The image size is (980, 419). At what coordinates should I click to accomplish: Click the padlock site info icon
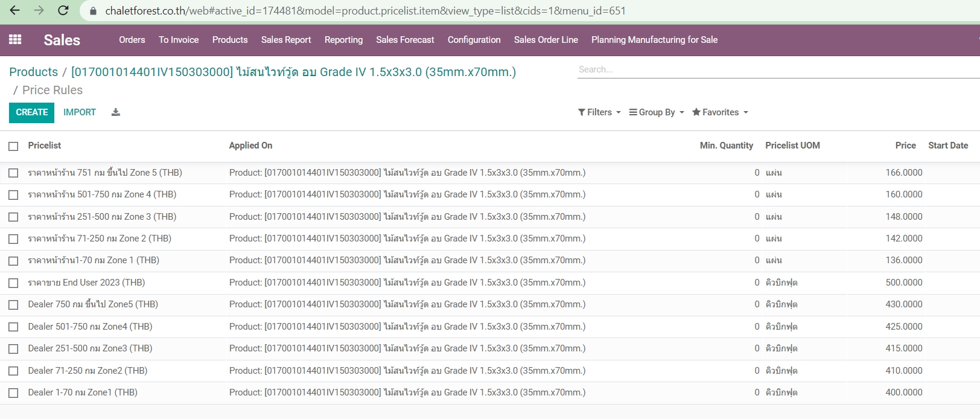pyautogui.click(x=92, y=11)
